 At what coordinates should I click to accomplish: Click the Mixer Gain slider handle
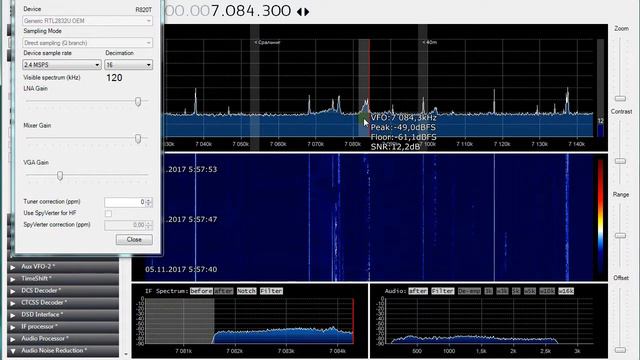coord(138,139)
